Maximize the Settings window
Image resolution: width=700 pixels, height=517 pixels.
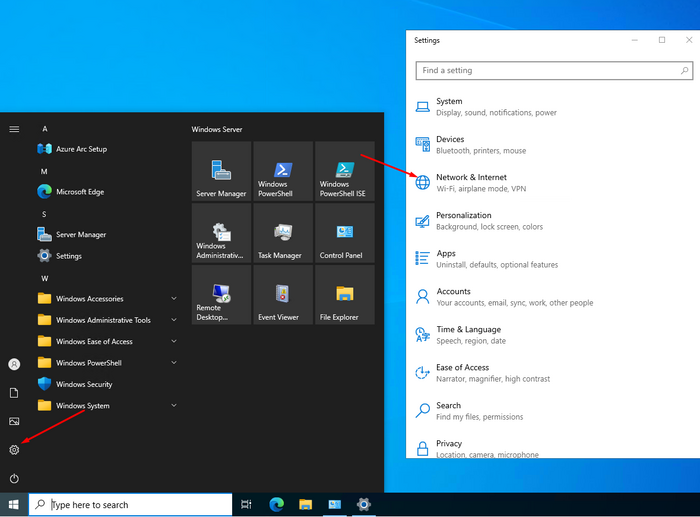click(662, 40)
